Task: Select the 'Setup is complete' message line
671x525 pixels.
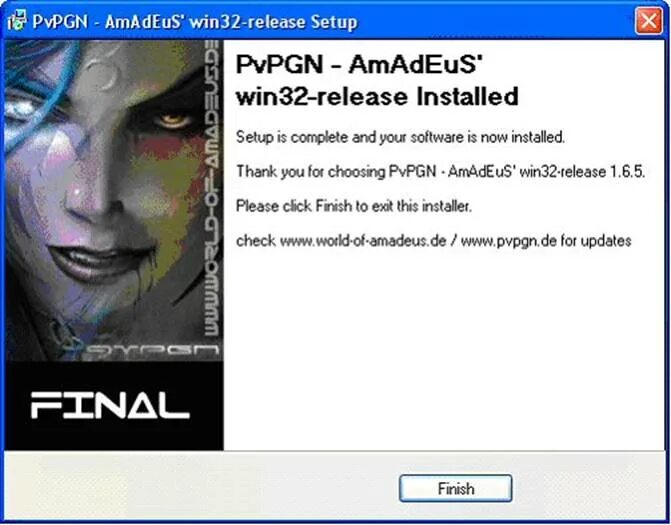Action: coord(400,137)
